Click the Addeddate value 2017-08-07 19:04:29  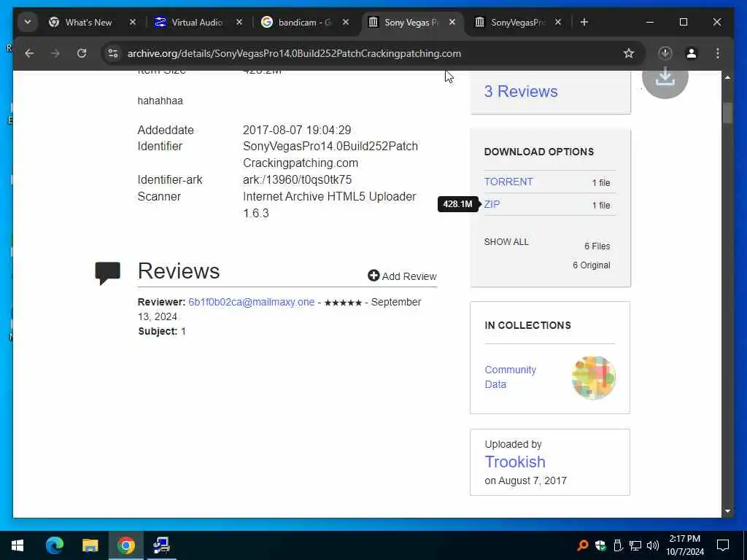pos(297,130)
